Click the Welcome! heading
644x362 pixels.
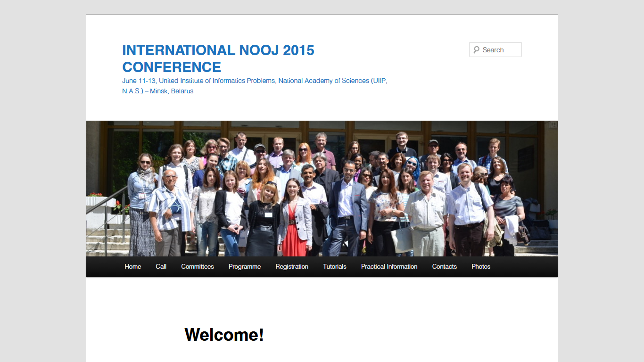coord(224,335)
